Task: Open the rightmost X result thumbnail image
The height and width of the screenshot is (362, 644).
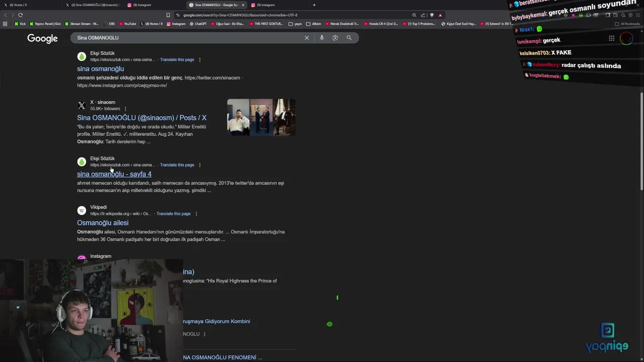Action: [x=284, y=117]
